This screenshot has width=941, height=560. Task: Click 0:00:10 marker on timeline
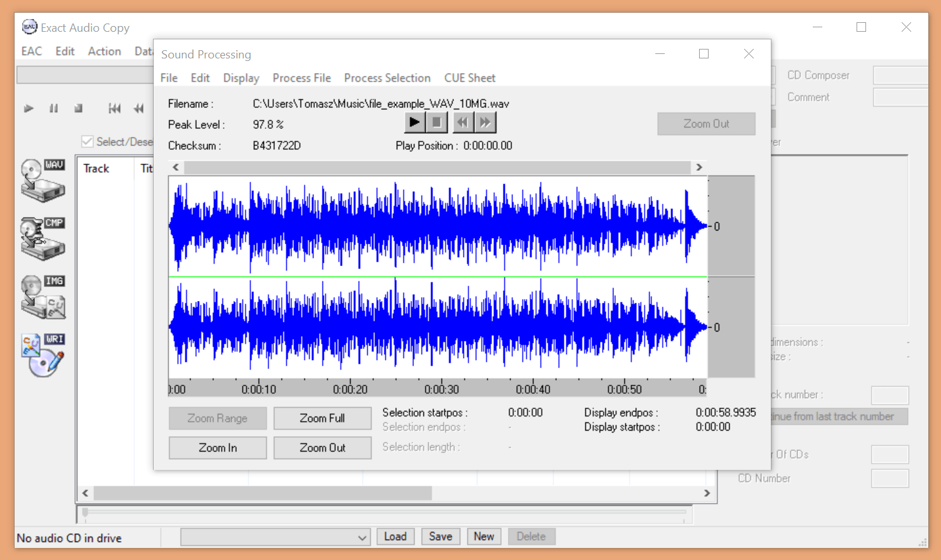pos(258,389)
